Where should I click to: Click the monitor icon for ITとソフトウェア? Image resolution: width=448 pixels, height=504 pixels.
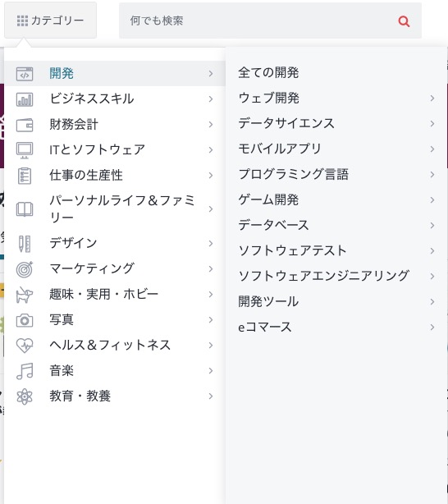pos(25,150)
